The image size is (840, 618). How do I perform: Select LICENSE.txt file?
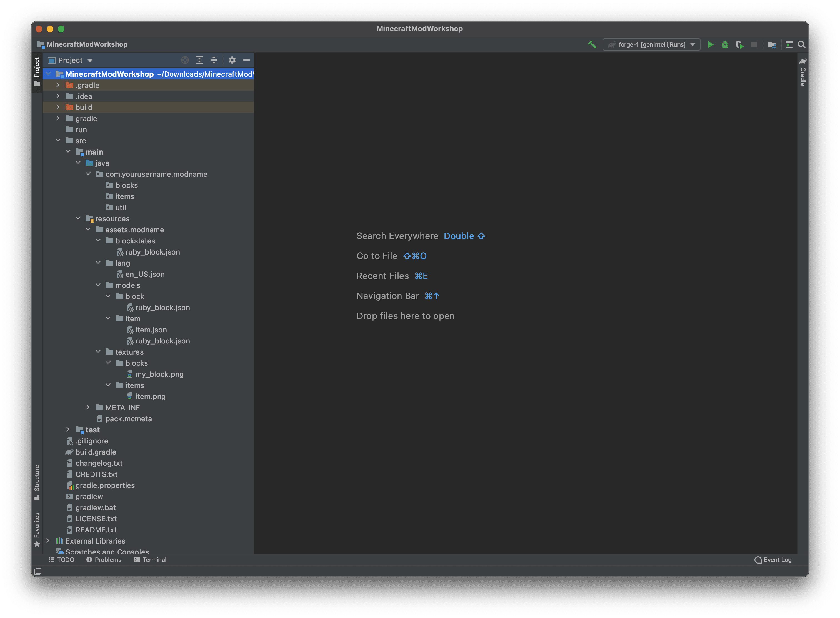(x=91, y=519)
